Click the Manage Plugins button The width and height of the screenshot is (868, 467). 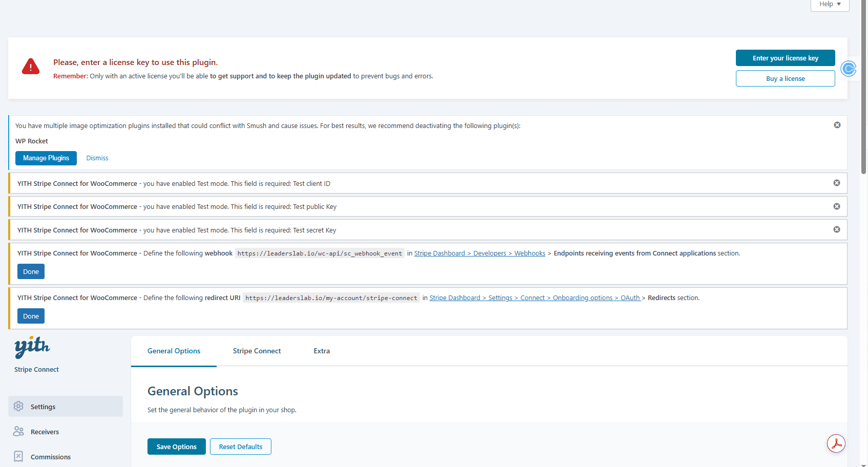tap(46, 158)
